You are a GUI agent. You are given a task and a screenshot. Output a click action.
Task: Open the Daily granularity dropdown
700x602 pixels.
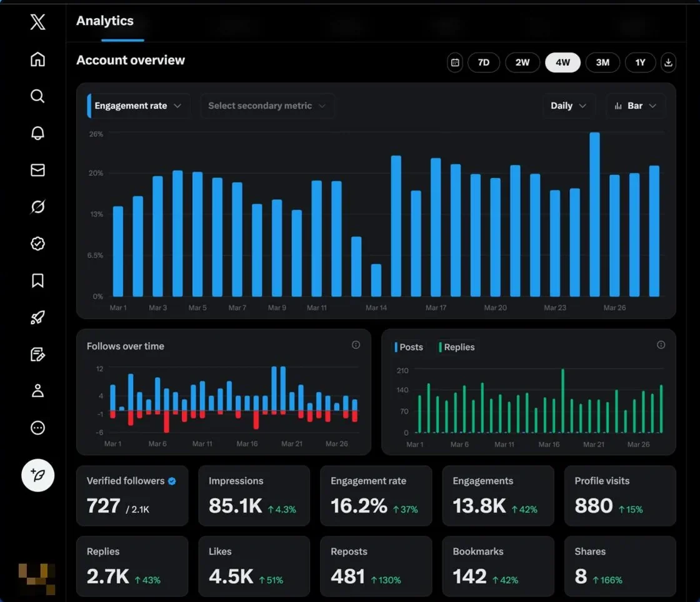tap(568, 106)
